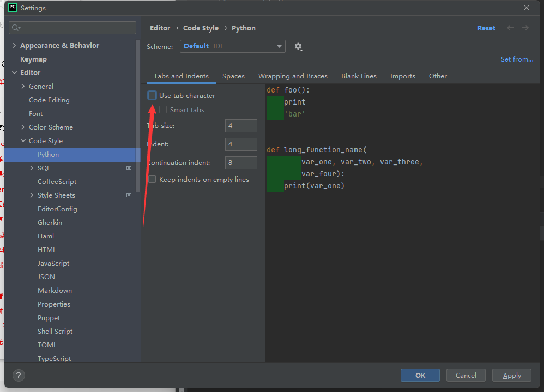The width and height of the screenshot is (544, 392).
Task: Expand Appearance & Behavior section
Action: (x=14, y=46)
